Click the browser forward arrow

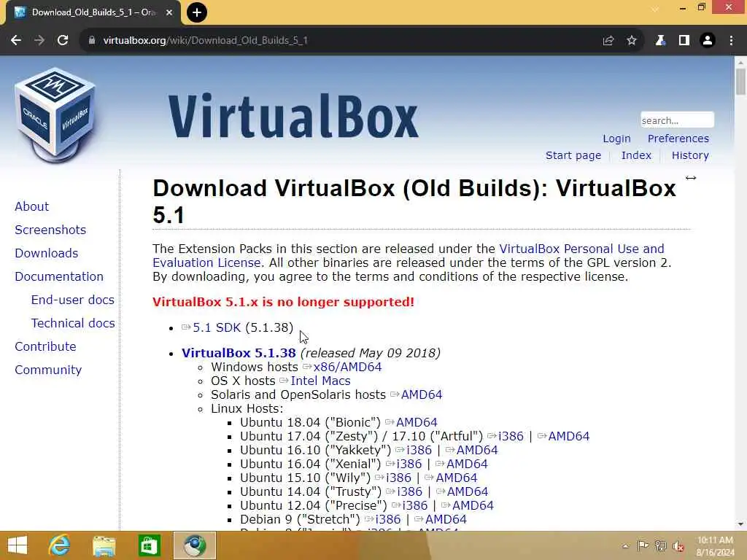(39, 41)
